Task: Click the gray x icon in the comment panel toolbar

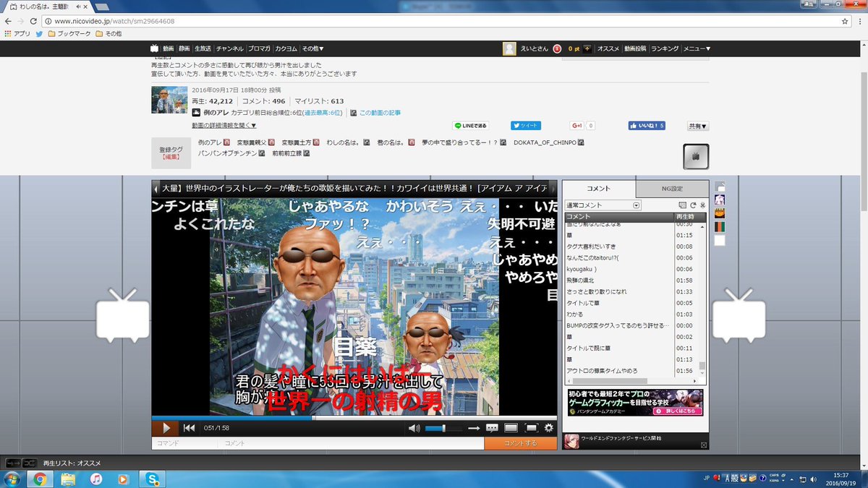Action: coord(702,205)
